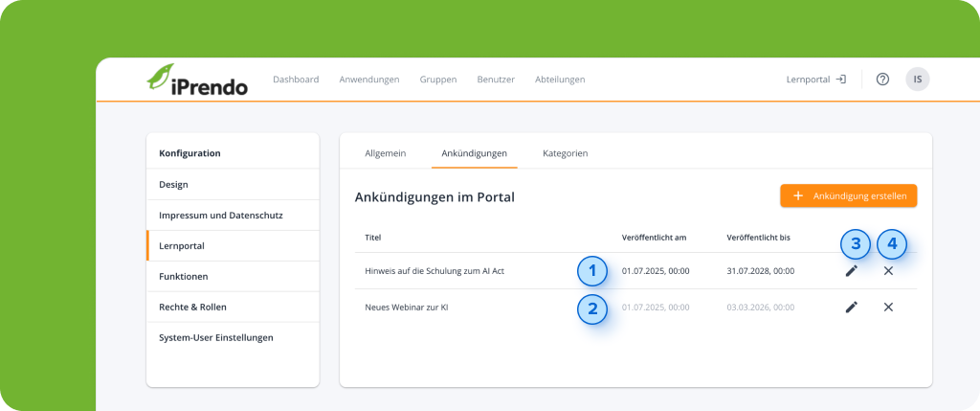The width and height of the screenshot is (980, 411).
Task: Open Dashboard in the top navigation
Action: (x=296, y=80)
